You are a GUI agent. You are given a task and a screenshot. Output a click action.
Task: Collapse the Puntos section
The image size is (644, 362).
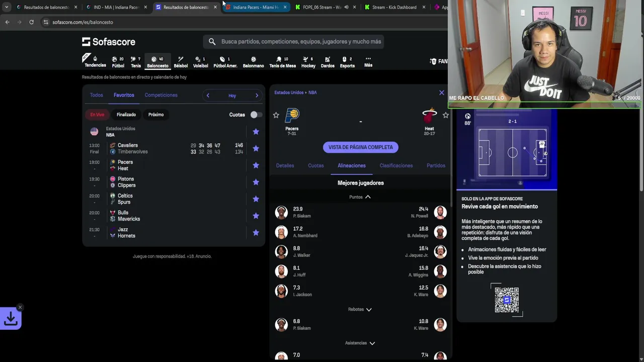(360, 197)
